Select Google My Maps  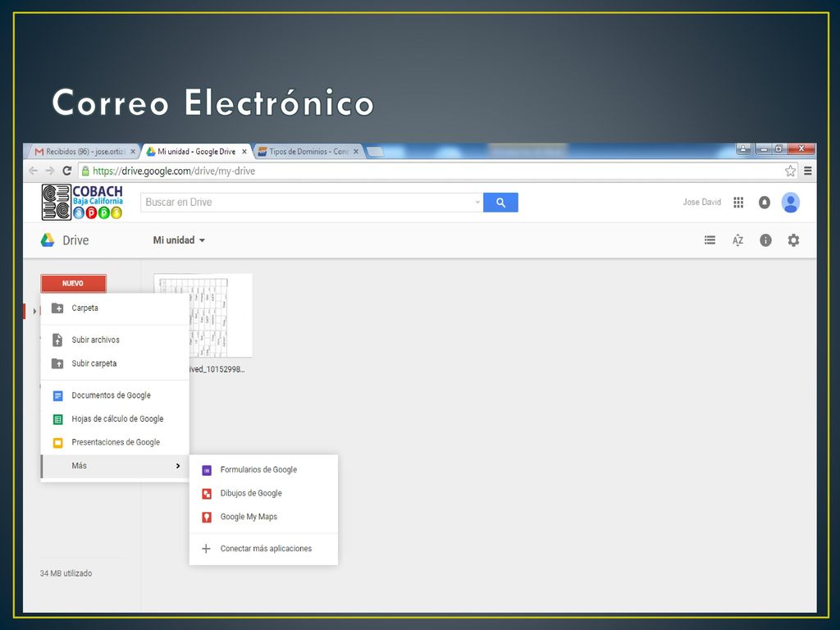263,517
